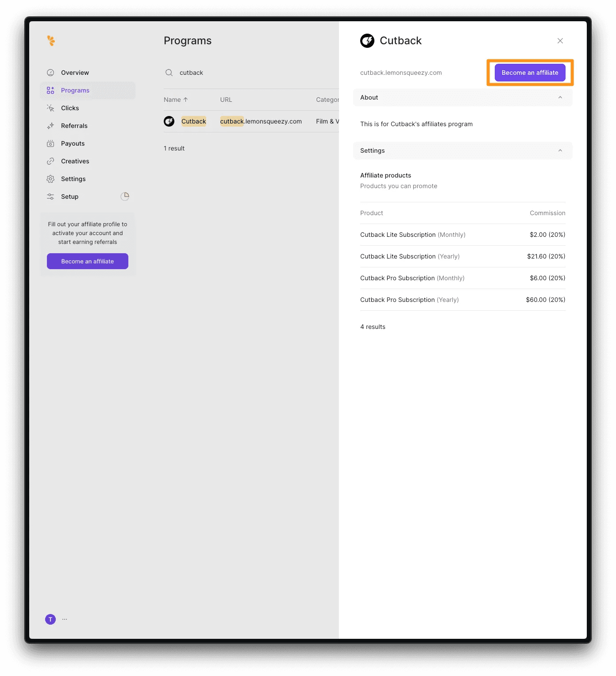The width and height of the screenshot is (616, 676).
Task: Open Payouts in the sidebar
Action: [x=88, y=143]
